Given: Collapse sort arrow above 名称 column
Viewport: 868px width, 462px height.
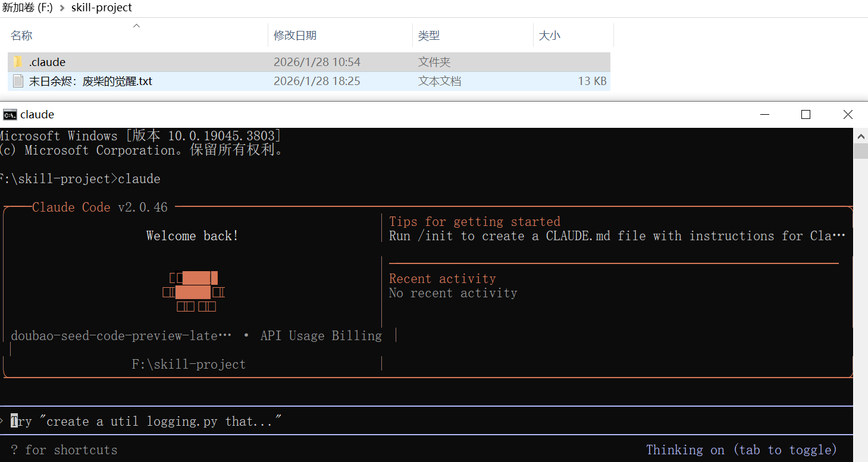Looking at the screenshot, I should (x=136, y=26).
